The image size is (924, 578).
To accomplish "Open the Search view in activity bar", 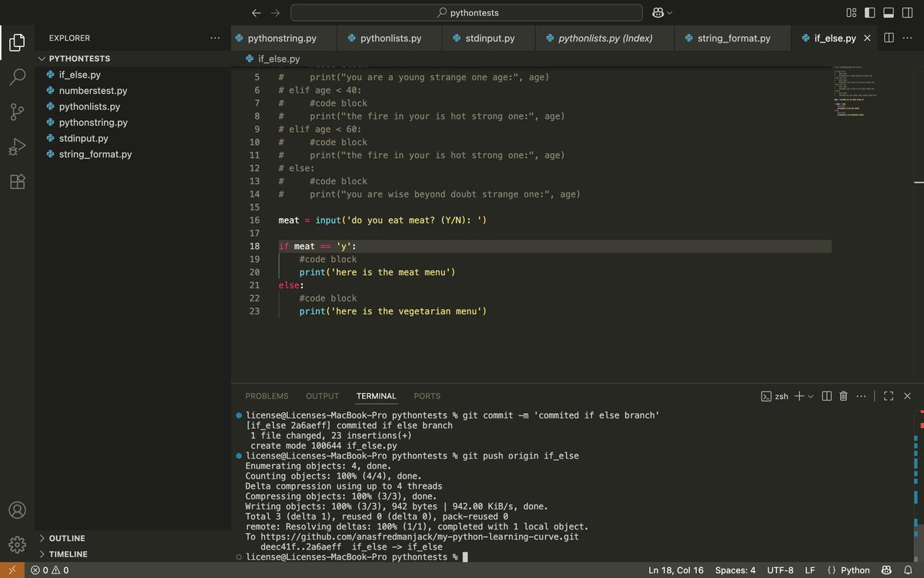I will pyautogui.click(x=17, y=77).
